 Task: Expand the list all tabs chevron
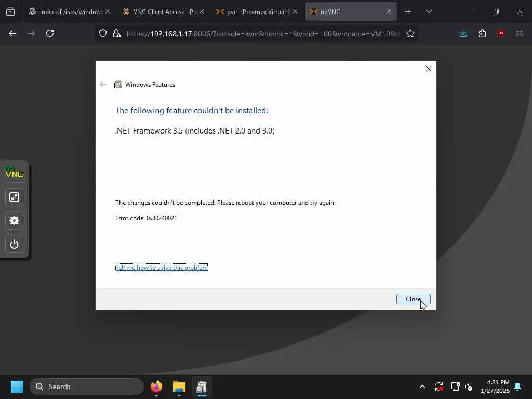pyautogui.click(x=429, y=11)
